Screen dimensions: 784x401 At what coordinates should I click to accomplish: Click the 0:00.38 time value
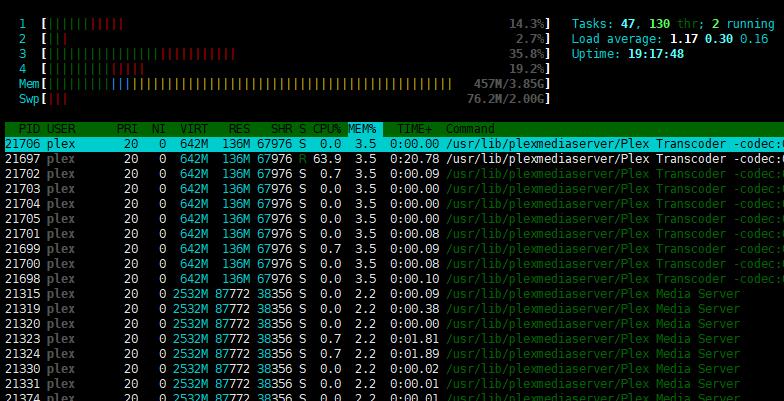[x=414, y=309]
